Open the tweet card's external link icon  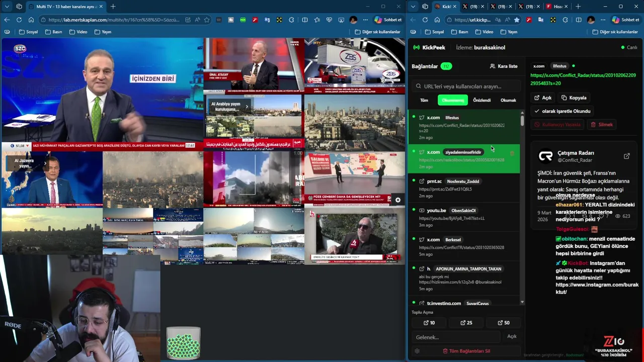click(x=626, y=156)
